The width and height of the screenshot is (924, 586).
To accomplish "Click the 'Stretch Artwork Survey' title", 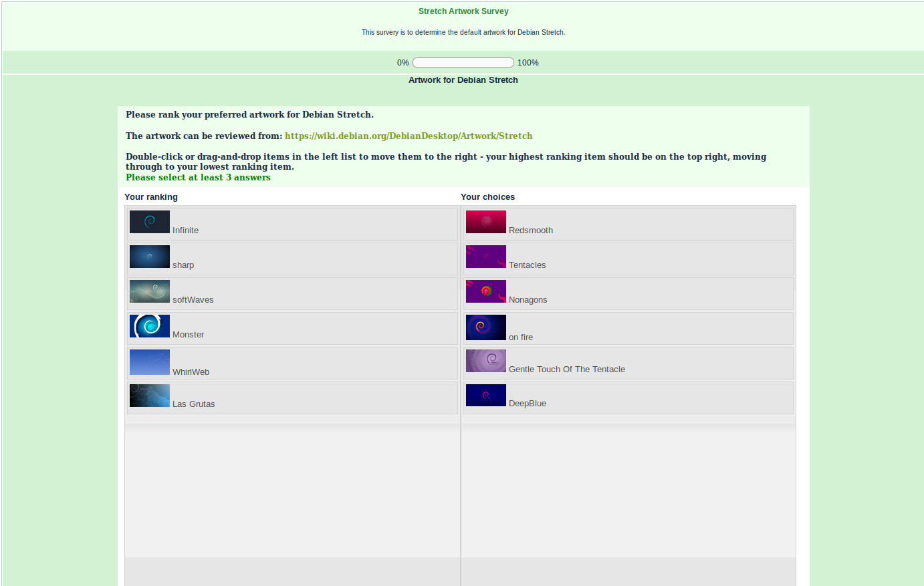I will click(x=463, y=11).
